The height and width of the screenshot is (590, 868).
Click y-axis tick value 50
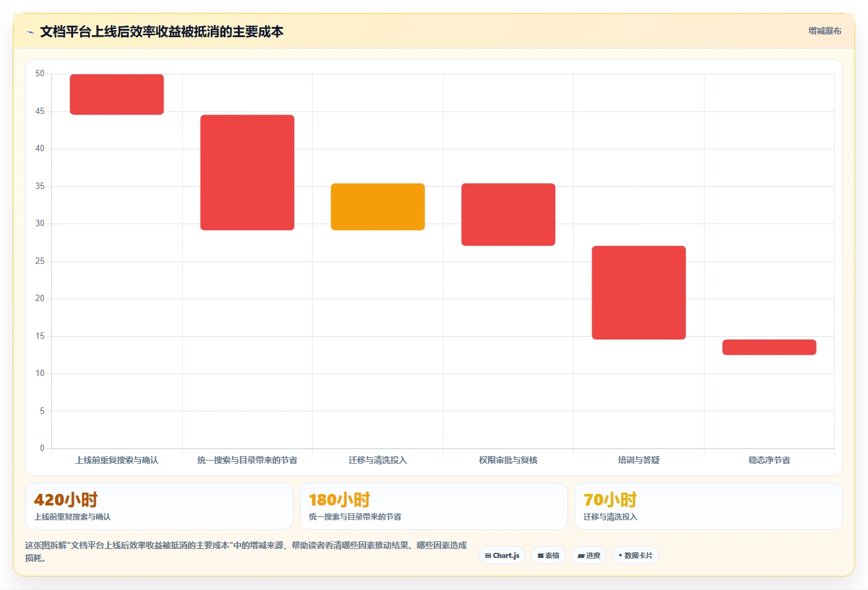(40, 74)
